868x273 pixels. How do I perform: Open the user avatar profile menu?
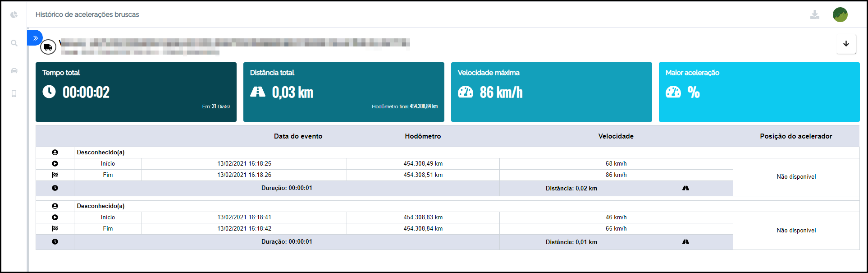coord(840,14)
